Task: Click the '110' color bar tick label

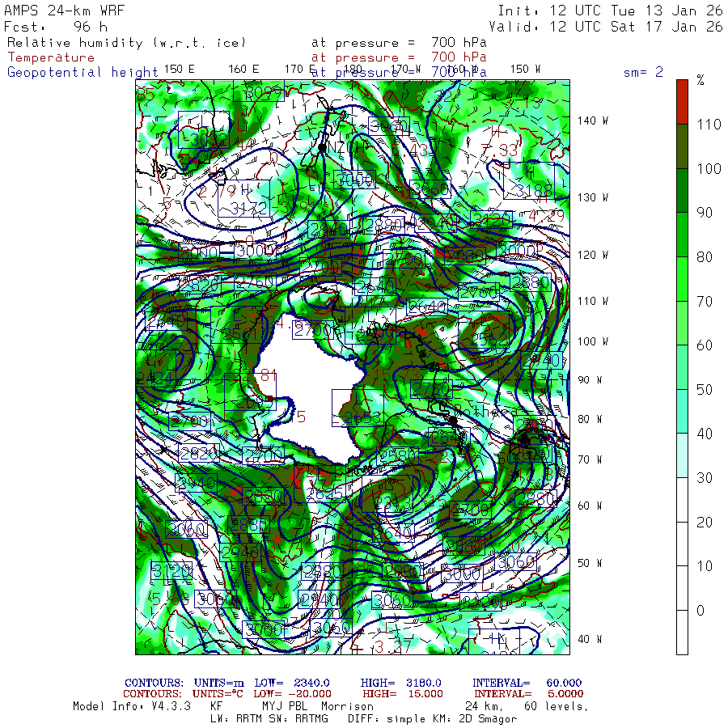Action: click(709, 124)
